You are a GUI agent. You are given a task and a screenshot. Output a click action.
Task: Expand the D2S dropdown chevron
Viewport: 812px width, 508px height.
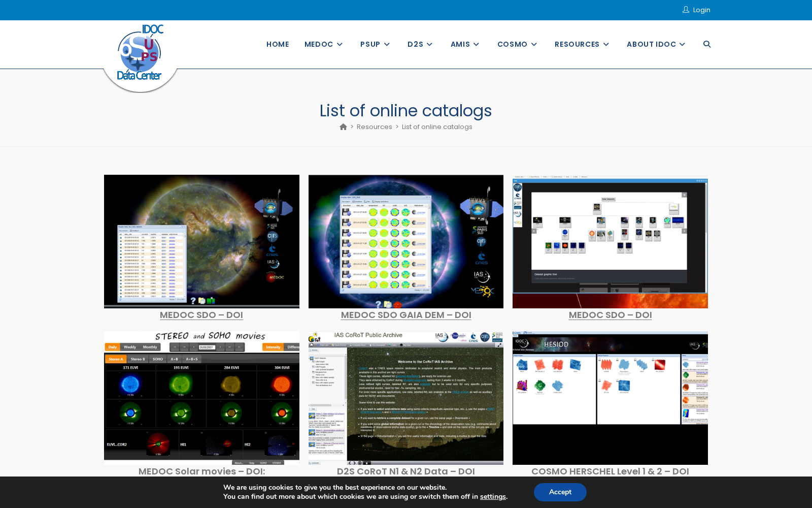pyautogui.click(x=429, y=44)
